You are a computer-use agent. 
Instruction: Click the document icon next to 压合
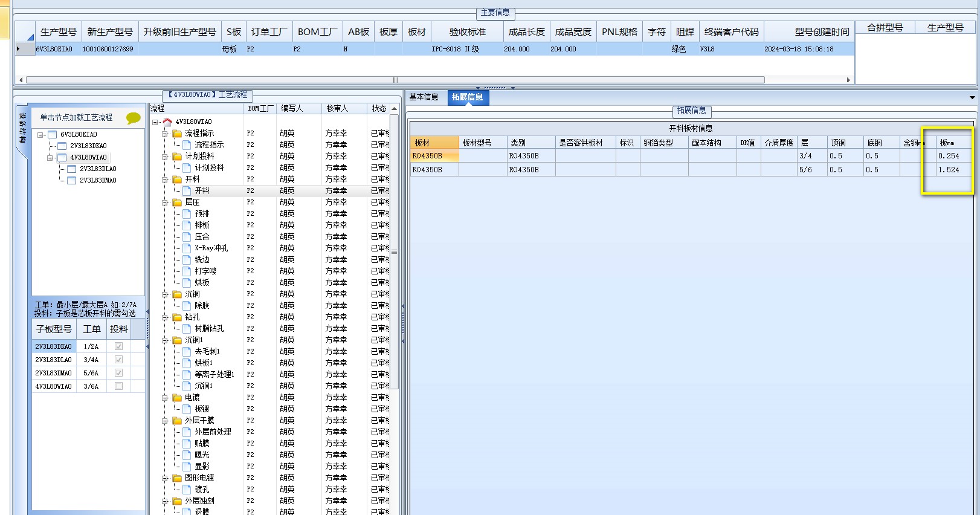coord(187,236)
